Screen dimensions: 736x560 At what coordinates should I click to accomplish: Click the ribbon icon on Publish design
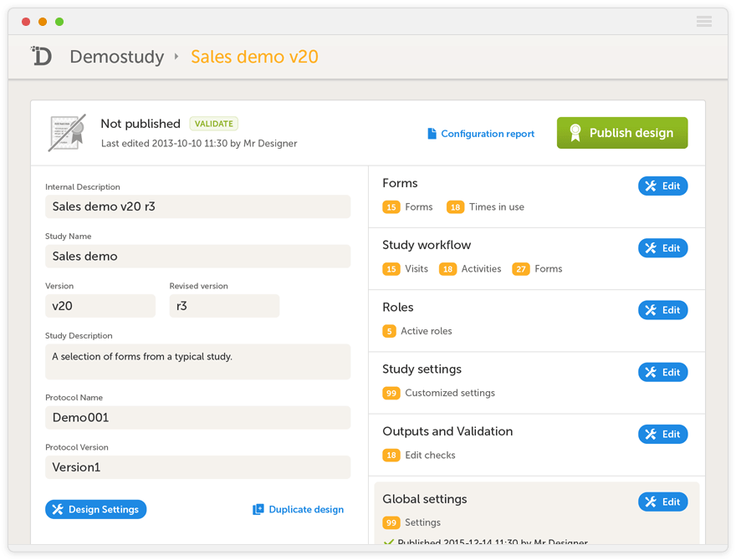pos(575,133)
